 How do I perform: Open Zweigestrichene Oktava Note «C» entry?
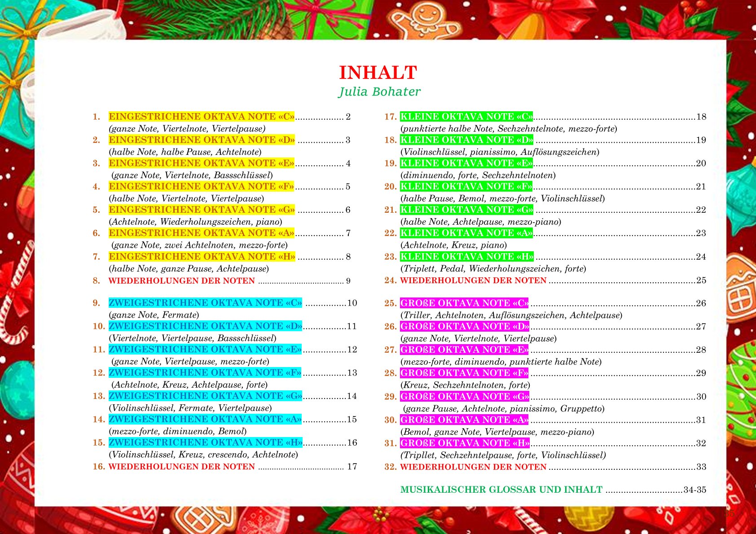tap(205, 303)
